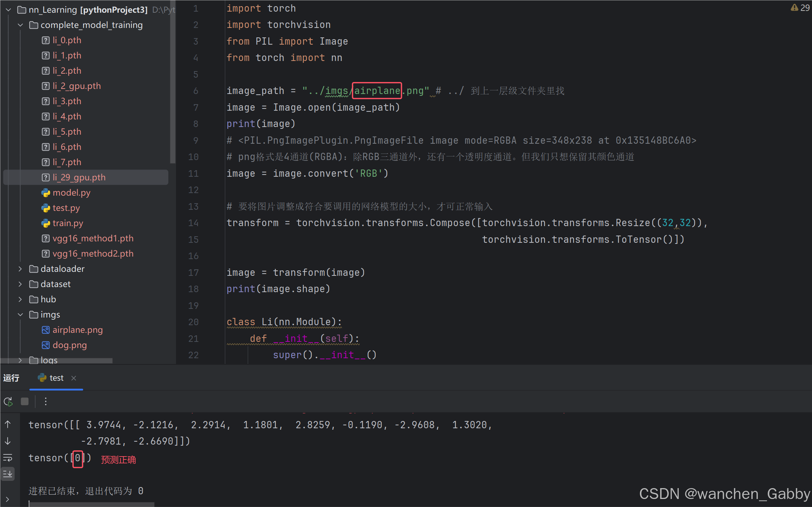Switch to the test run tab
The image size is (812, 507).
56,378
